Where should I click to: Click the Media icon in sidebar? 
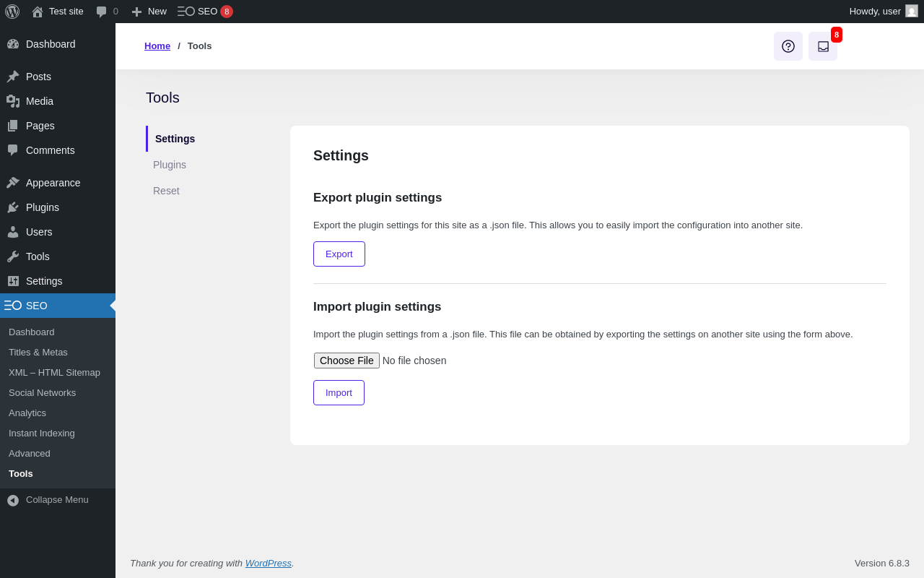[x=13, y=101]
